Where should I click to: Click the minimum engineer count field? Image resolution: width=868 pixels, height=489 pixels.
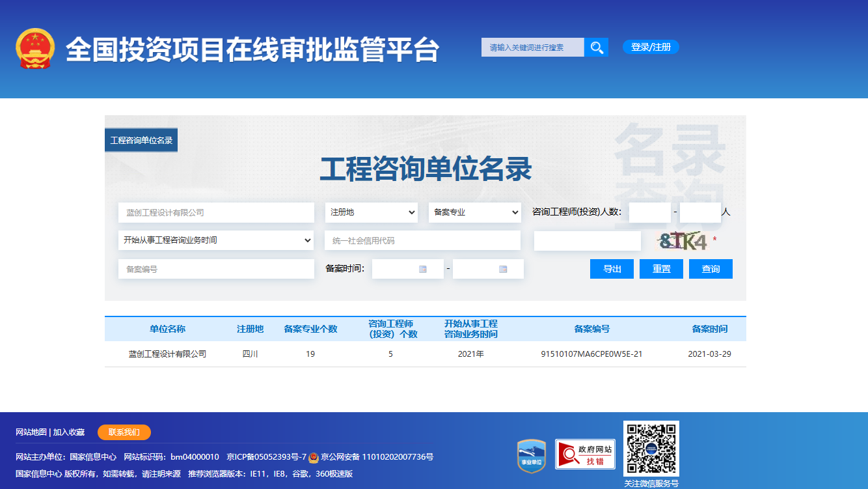[649, 212]
